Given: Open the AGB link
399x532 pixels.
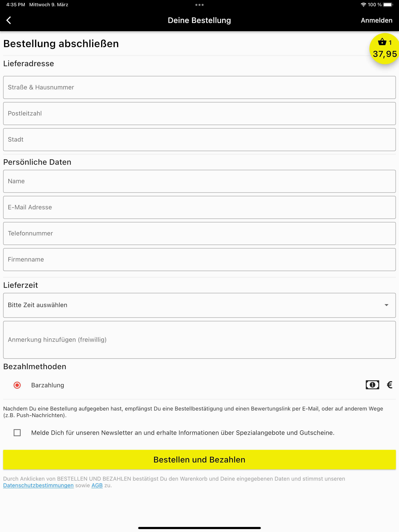Looking at the screenshot, I should coord(97,485).
